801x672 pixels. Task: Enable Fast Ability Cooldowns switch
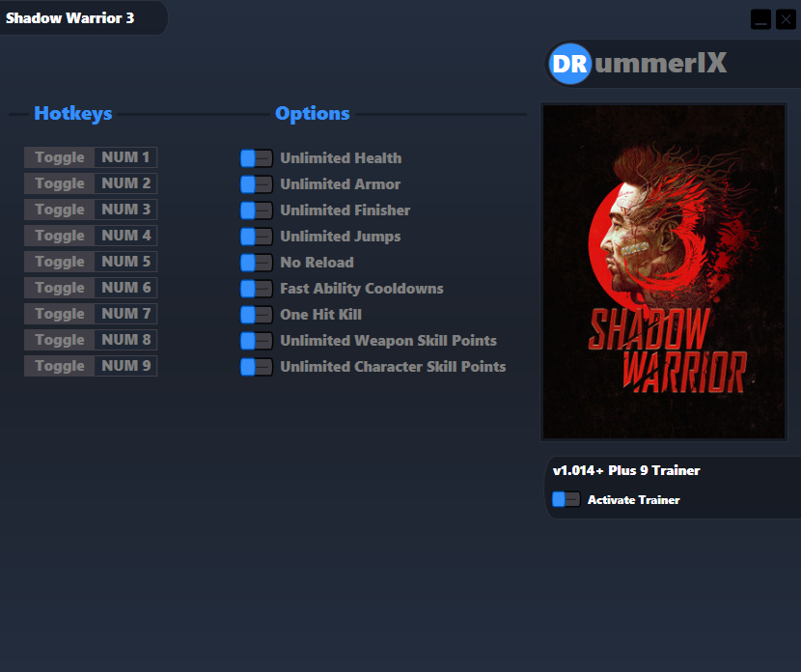click(257, 289)
